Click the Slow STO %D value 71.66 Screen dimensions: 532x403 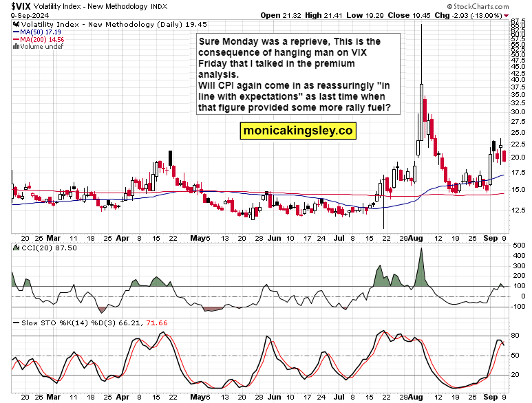point(156,323)
